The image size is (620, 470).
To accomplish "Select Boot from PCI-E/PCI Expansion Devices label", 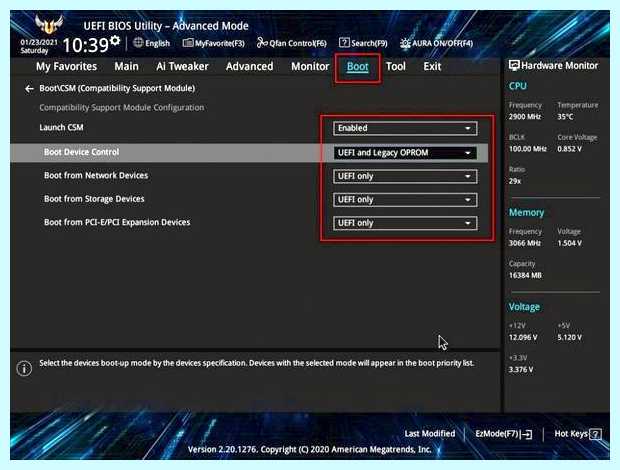I will click(117, 222).
